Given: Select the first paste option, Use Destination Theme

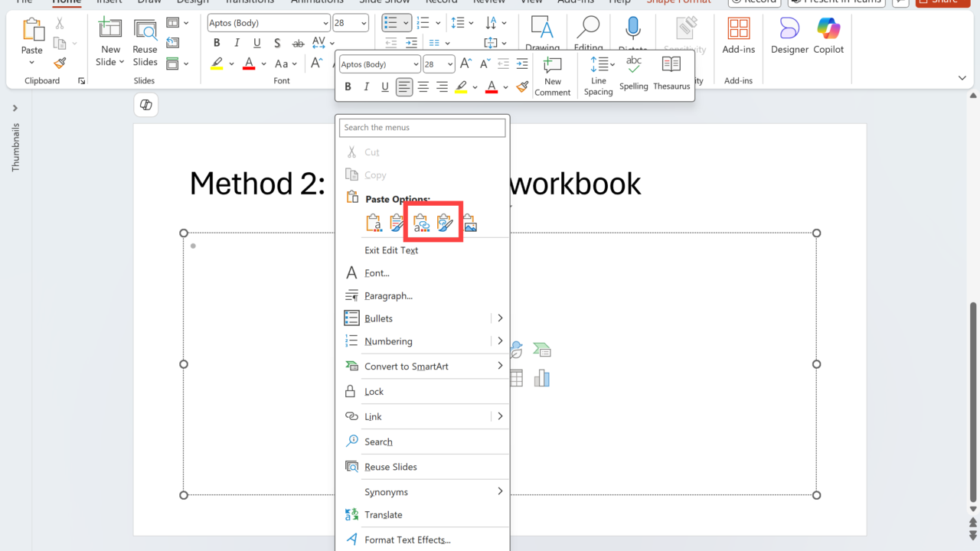Looking at the screenshot, I should [374, 223].
